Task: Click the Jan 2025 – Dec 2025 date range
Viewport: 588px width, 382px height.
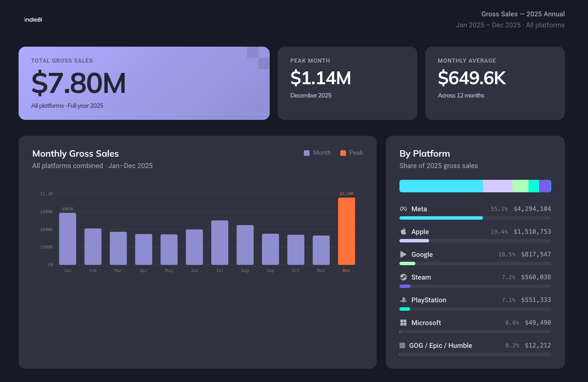Action: [x=488, y=25]
